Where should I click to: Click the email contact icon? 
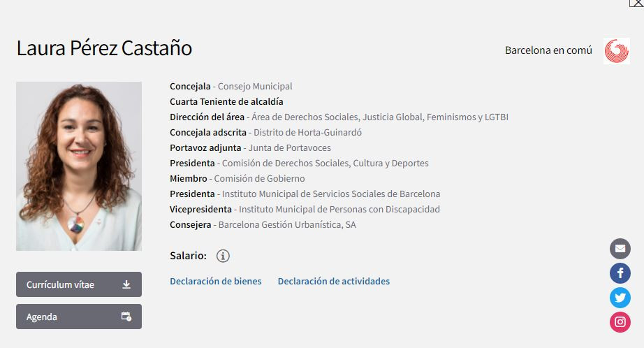620,249
